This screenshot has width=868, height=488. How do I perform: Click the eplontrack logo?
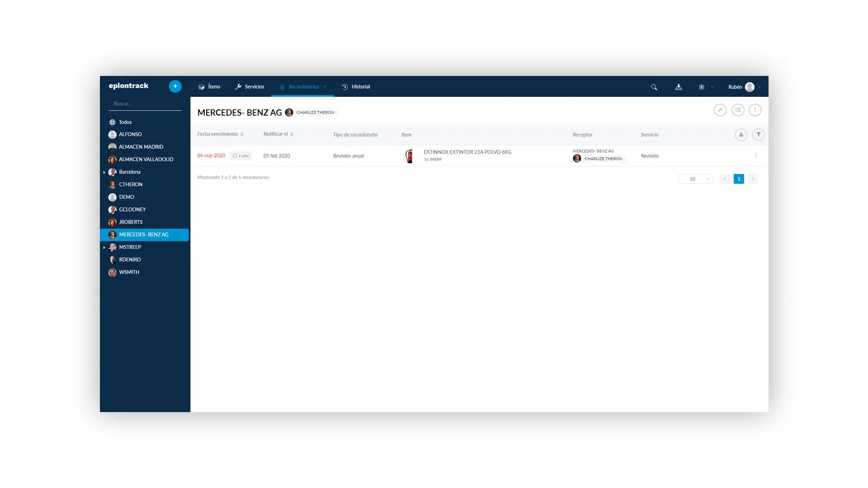128,86
